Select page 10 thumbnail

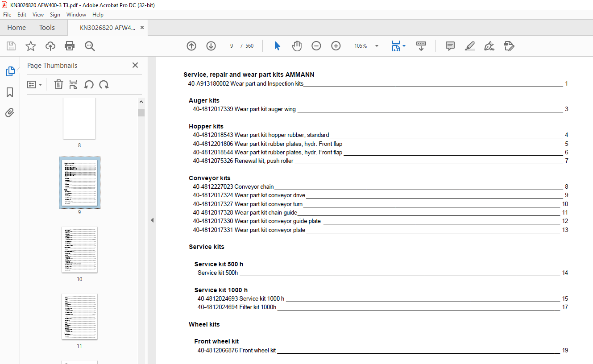click(x=79, y=249)
